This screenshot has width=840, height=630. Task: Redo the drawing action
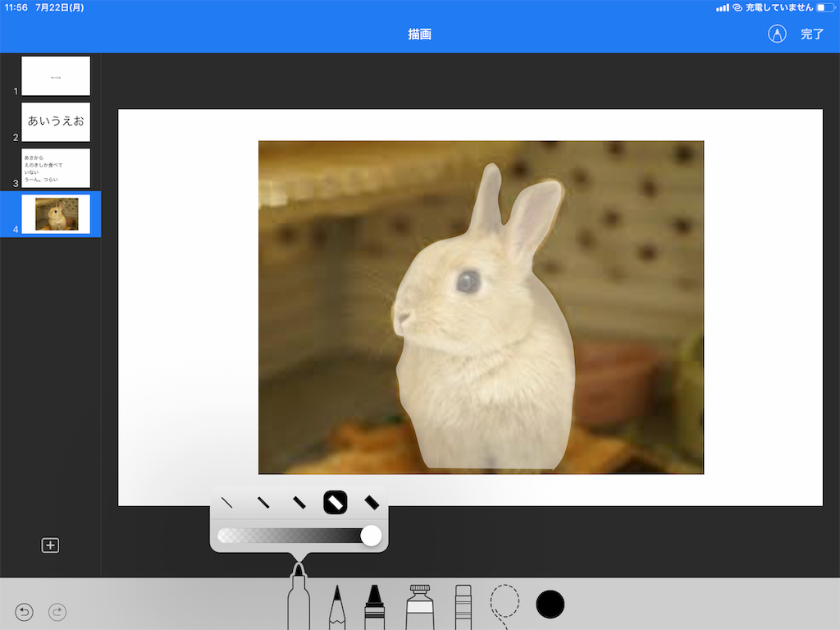pos(57,612)
